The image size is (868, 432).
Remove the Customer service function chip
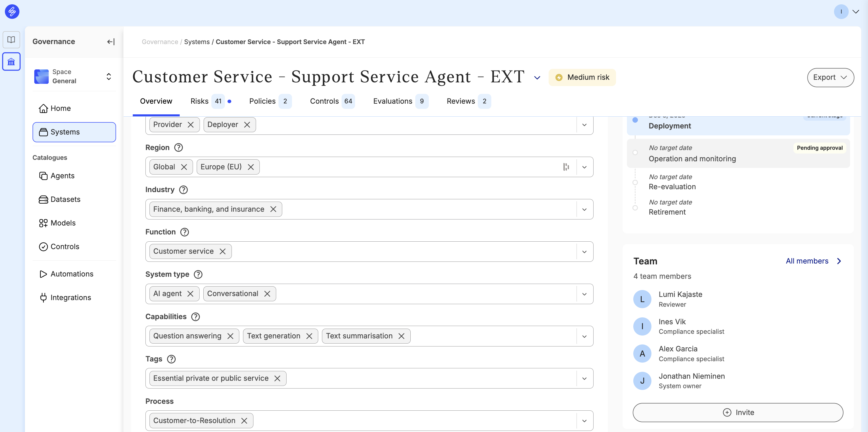pyautogui.click(x=222, y=251)
